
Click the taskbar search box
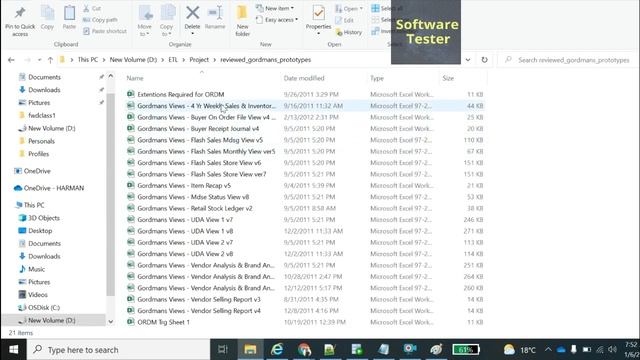[x=118, y=350]
